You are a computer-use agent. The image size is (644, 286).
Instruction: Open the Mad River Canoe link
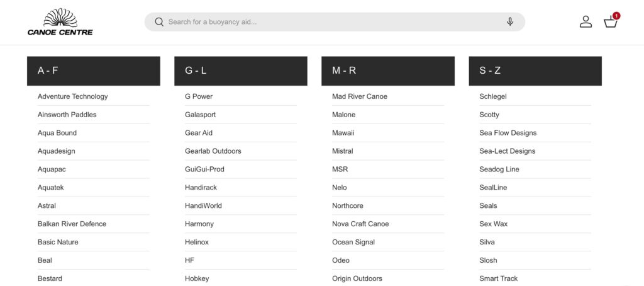pos(360,96)
